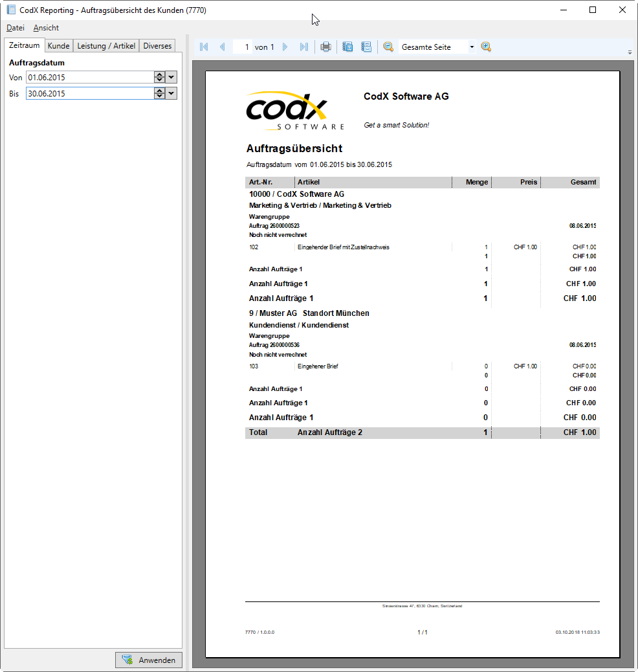Click the previous page arrow
The image size is (638, 672).
tap(222, 47)
